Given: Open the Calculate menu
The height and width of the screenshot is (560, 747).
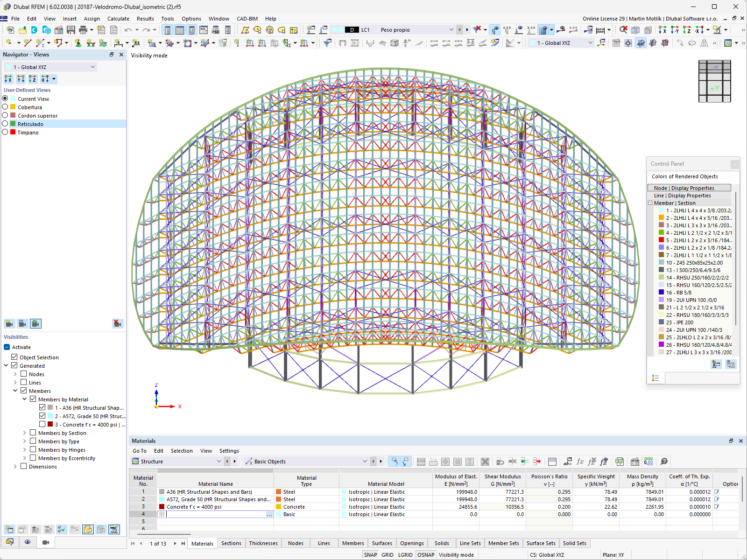Looking at the screenshot, I should coord(118,19).
